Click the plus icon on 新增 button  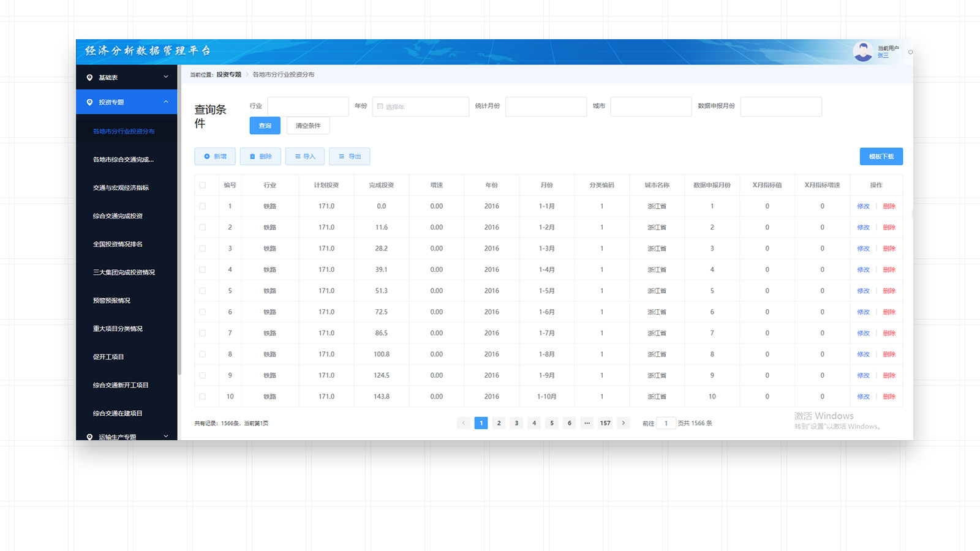pyautogui.click(x=207, y=157)
